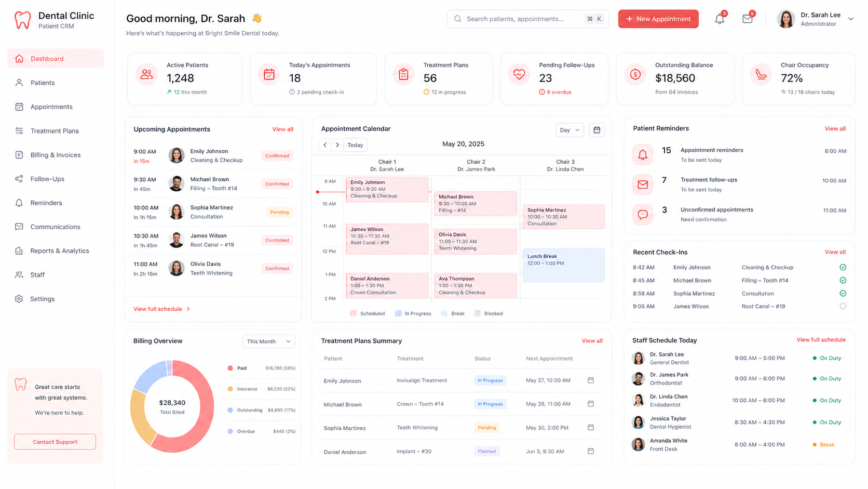The image size is (868, 489).
Task: Open calendar icon for Michael Brown's Crown plan
Action: [591, 404]
